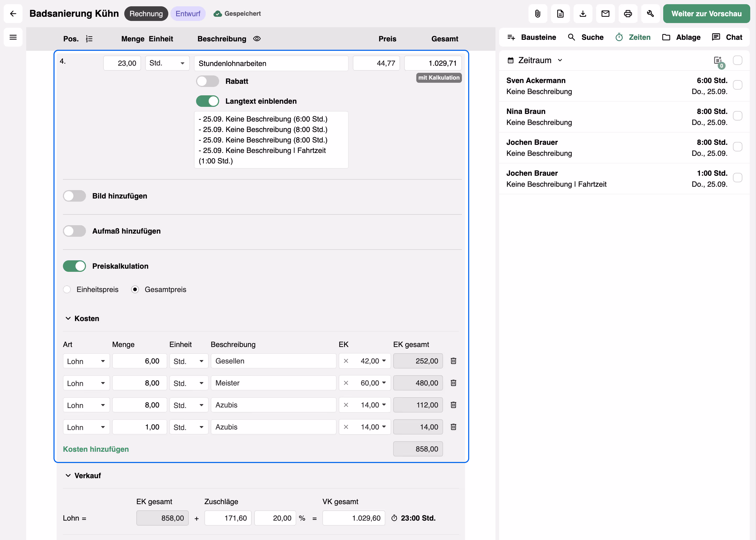Enable the Rabatt toggle
Viewport: 756px width, 540px height.
click(x=207, y=81)
